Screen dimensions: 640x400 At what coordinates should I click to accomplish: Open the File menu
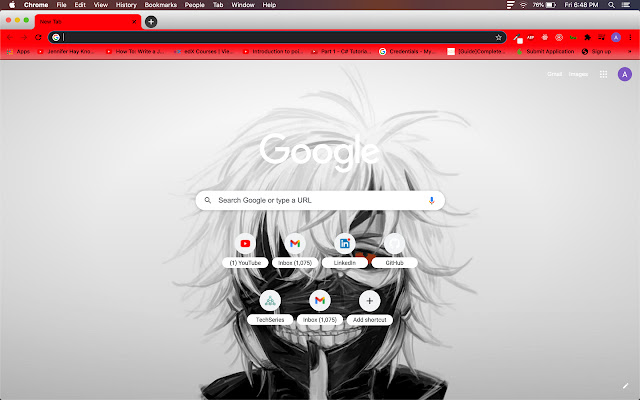tap(61, 5)
